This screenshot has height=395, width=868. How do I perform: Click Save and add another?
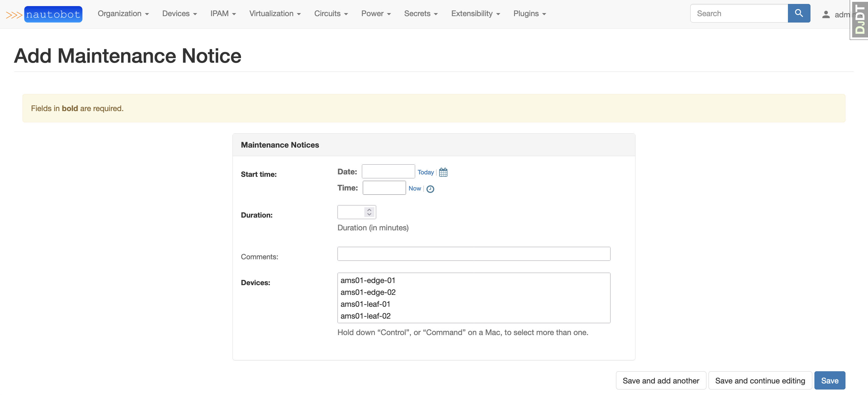[661, 380]
